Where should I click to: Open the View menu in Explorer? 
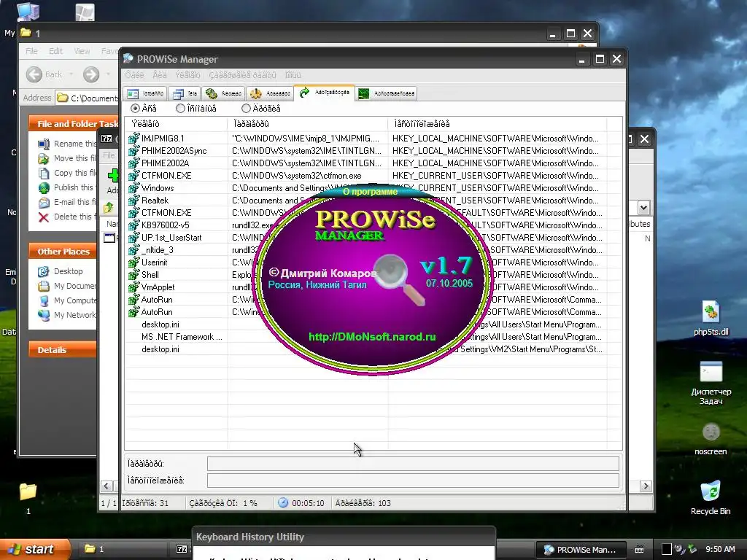tap(82, 51)
